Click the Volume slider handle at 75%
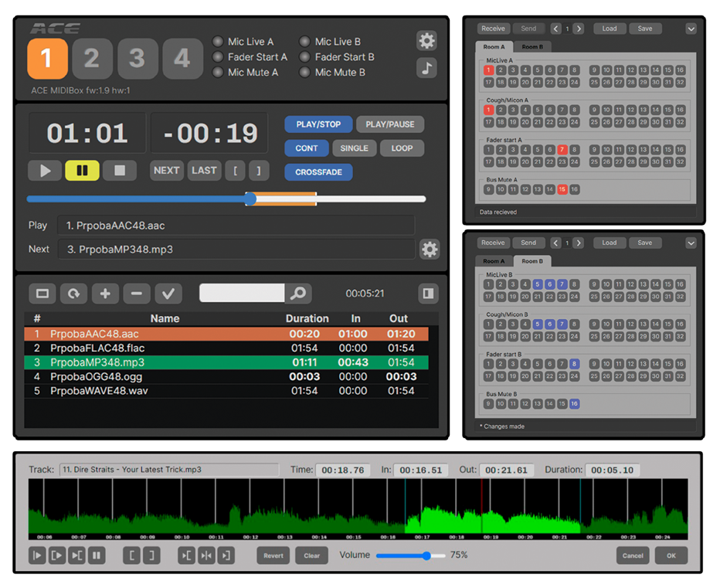The height and width of the screenshot is (588, 720). (426, 556)
